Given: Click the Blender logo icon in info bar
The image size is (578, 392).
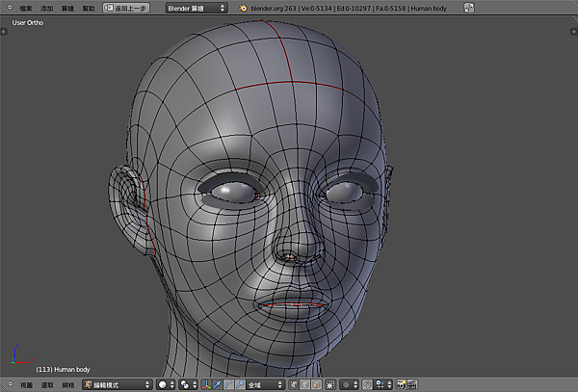Looking at the screenshot, I should pyautogui.click(x=243, y=8).
